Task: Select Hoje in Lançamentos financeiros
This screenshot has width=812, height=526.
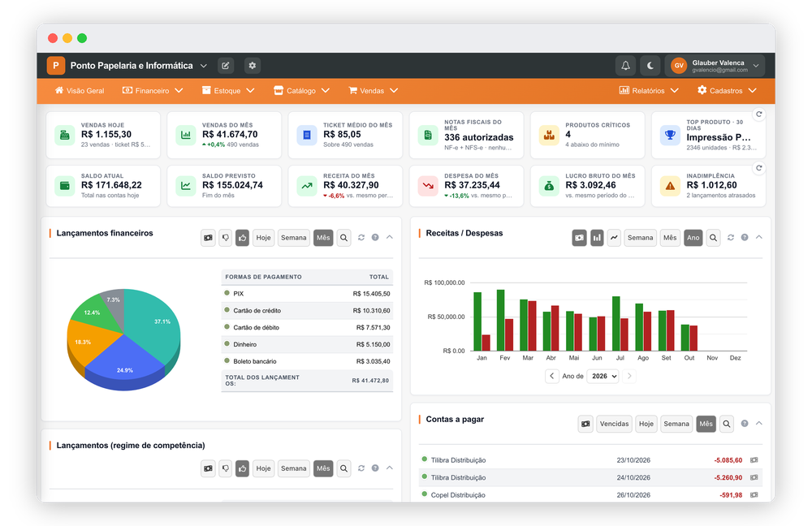Action: 263,238
